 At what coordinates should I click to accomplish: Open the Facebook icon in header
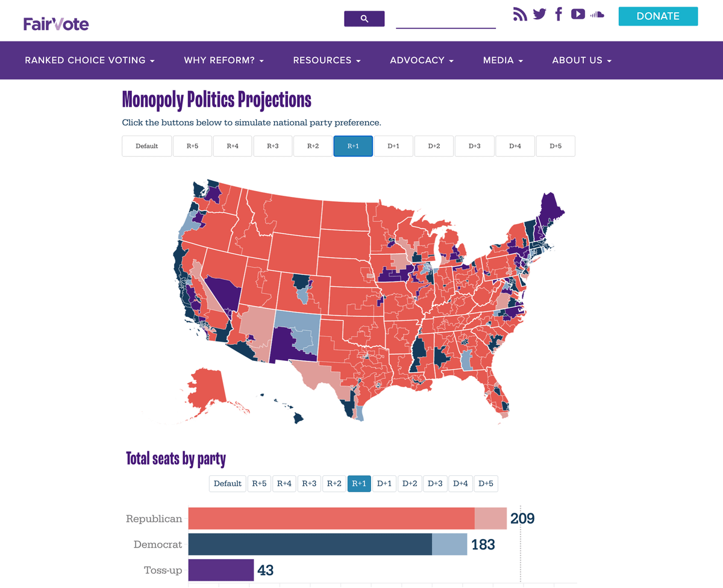559,14
